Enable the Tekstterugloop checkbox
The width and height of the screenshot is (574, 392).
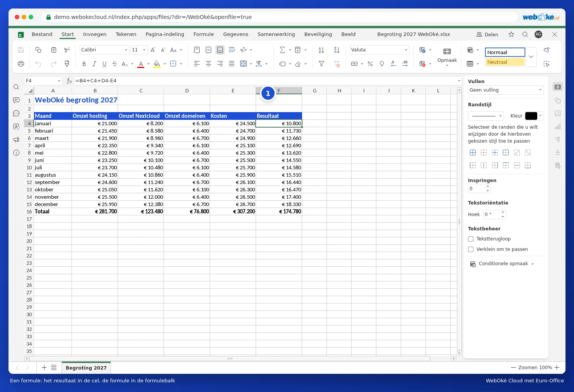(x=471, y=239)
